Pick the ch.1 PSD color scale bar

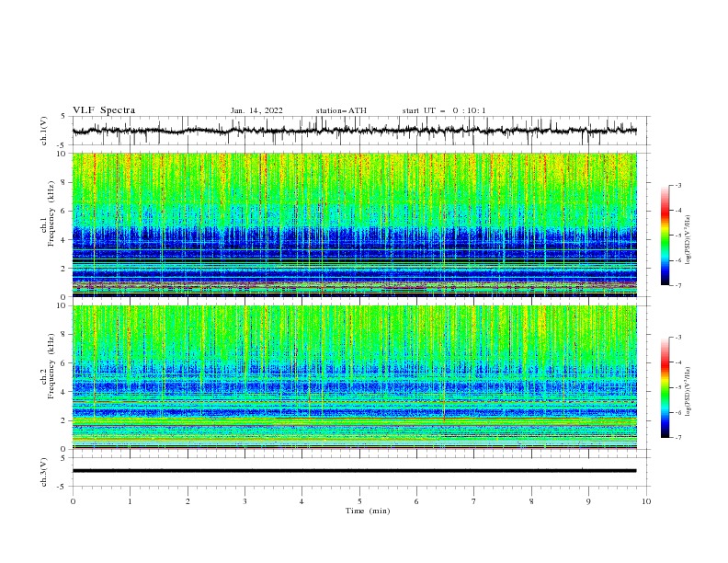click(665, 236)
